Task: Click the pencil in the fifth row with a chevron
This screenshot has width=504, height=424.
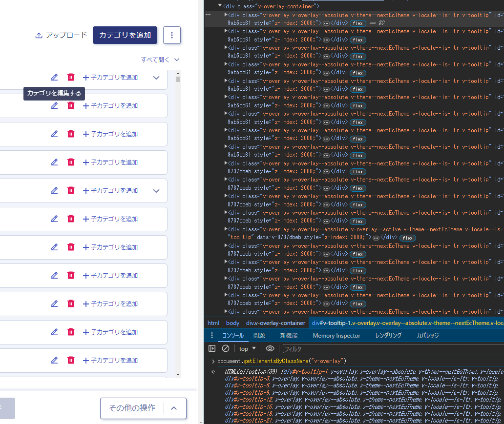Action: click(x=54, y=190)
